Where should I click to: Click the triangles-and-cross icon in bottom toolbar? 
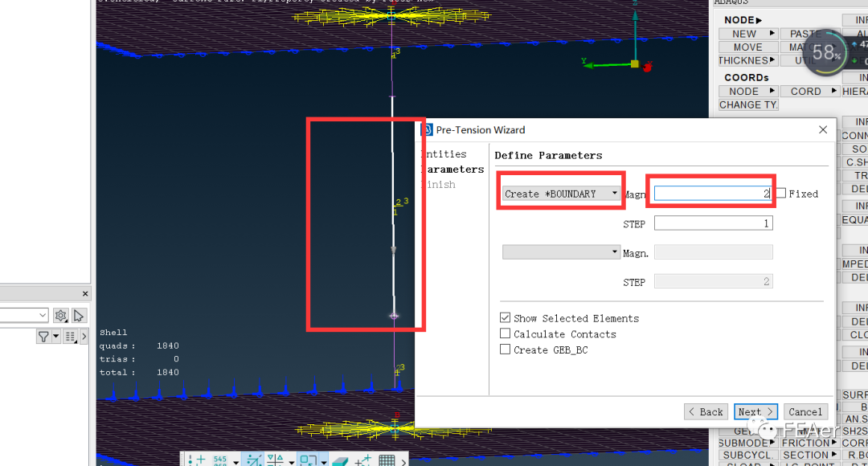(275, 460)
